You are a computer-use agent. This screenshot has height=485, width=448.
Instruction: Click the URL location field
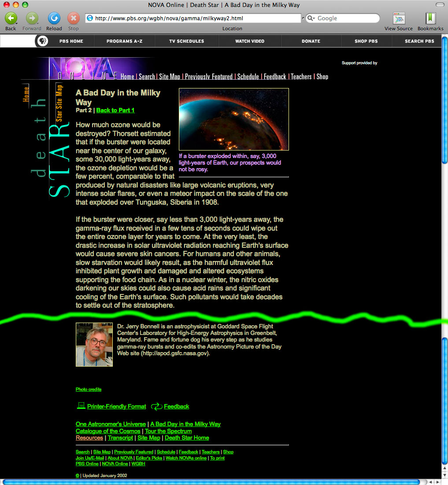(x=193, y=18)
